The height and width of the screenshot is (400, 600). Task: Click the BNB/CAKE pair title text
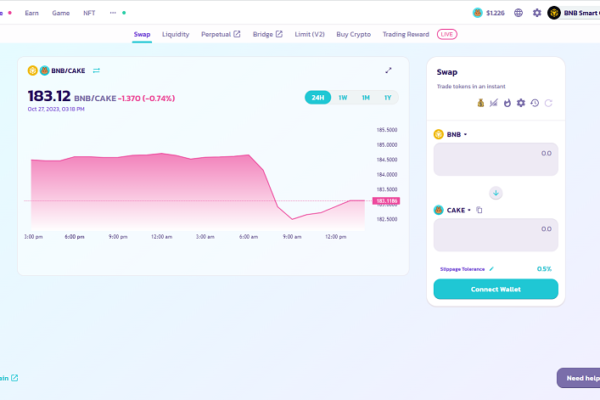coord(68,70)
